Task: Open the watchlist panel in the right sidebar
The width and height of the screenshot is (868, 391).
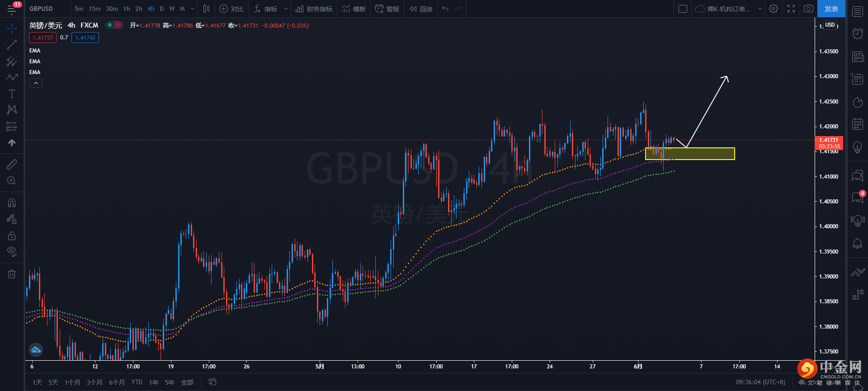Action: (858, 11)
